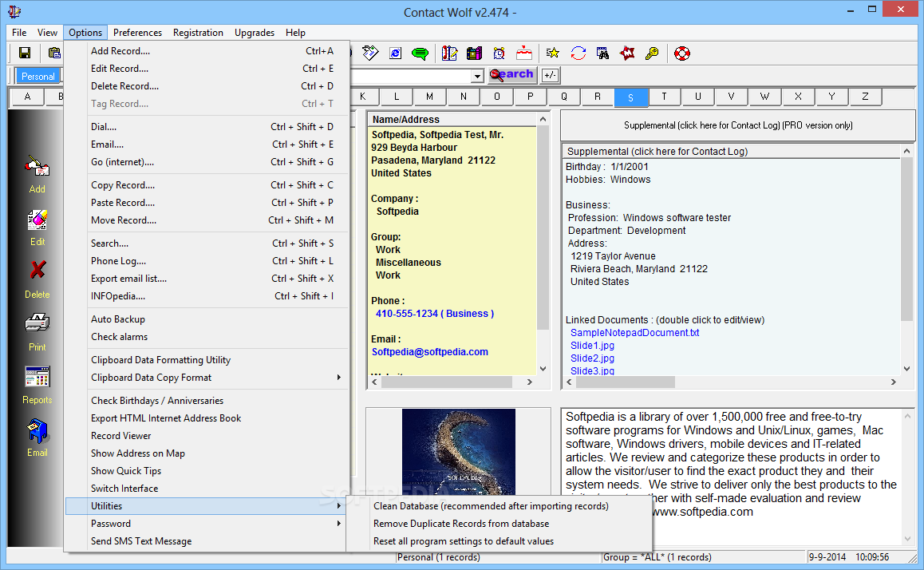Click the clipboard paste toolbar icon
This screenshot has width=924, height=570.
point(54,53)
